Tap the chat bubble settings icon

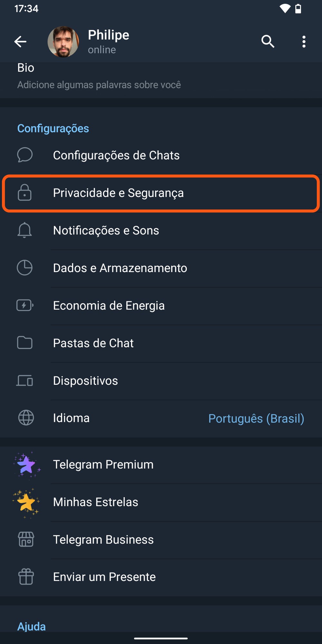pos(25,155)
